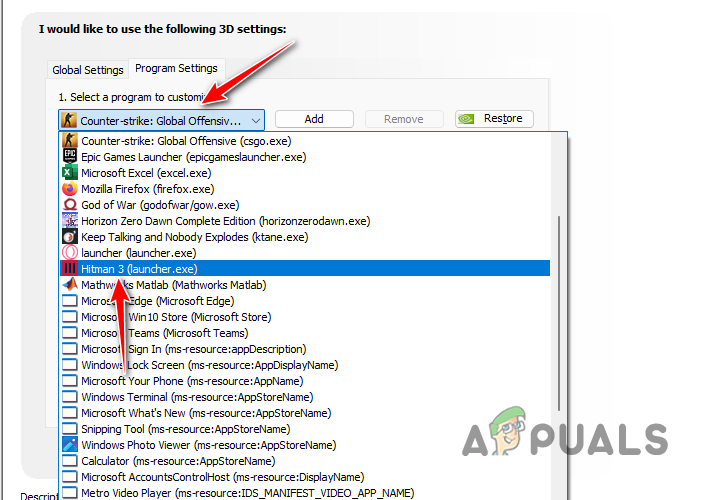Screen dimensions: 709x500
Task: Select Microsoft Teams entry
Action: (x=305, y=333)
